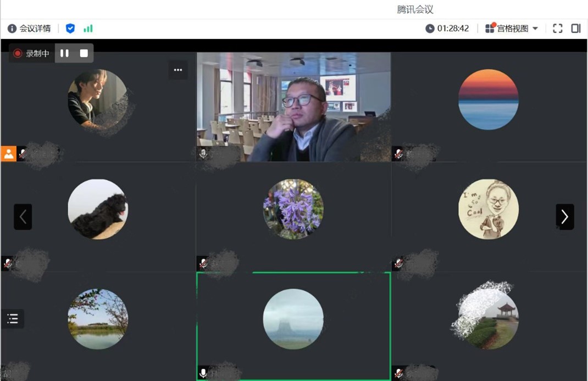Open the side panel layout icon
This screenshot has width=588, height=381.
point(575,29)
